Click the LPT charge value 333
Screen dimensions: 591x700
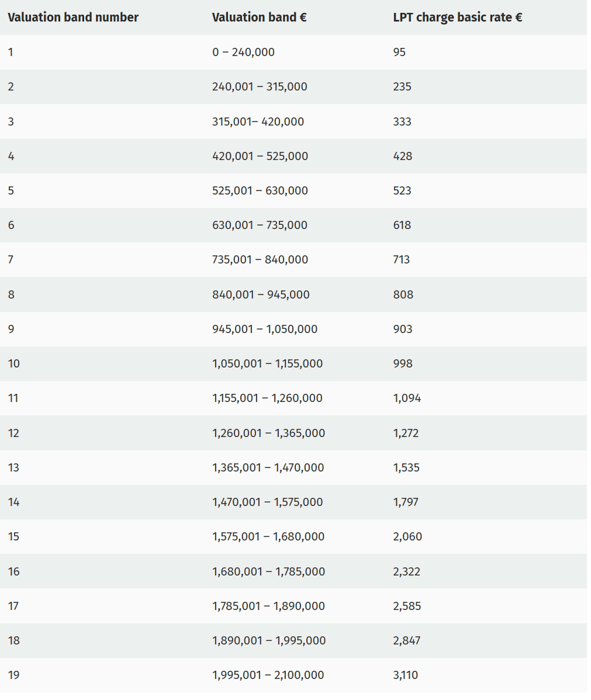tap(402, 122)
